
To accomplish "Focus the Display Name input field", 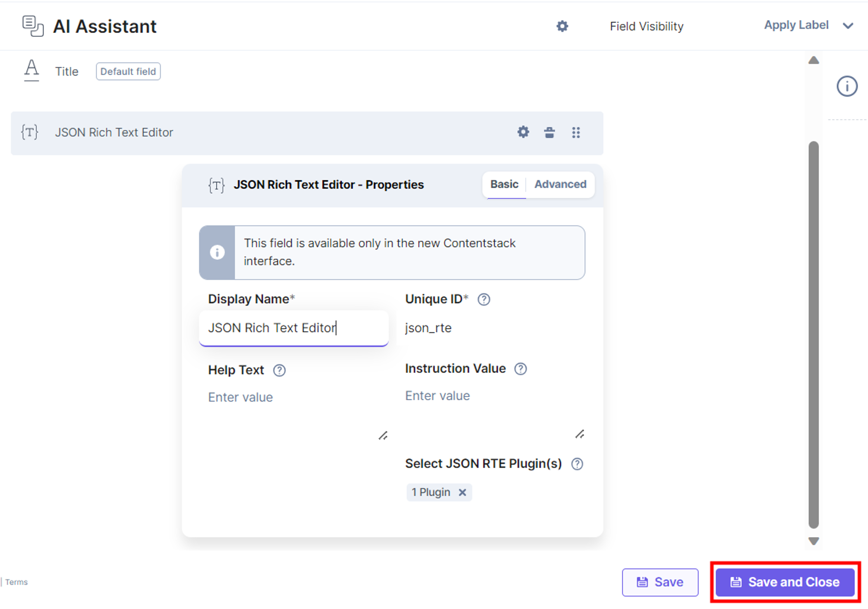I will tap(294, 328).
